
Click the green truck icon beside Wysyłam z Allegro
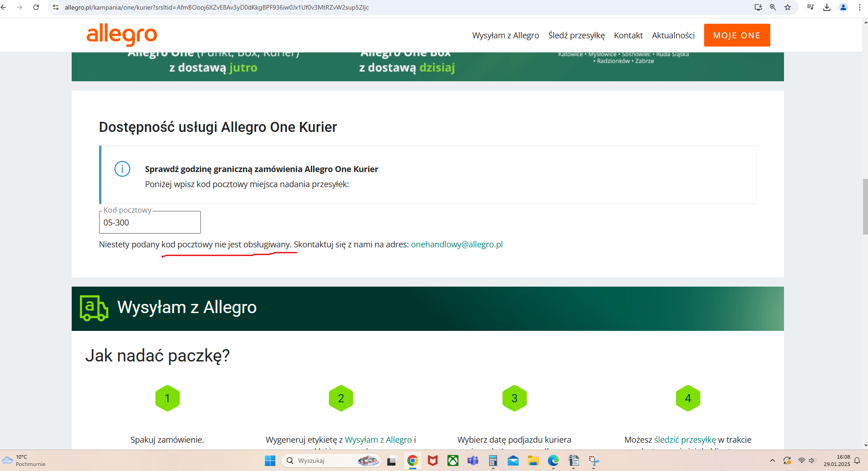coord(94,308)
